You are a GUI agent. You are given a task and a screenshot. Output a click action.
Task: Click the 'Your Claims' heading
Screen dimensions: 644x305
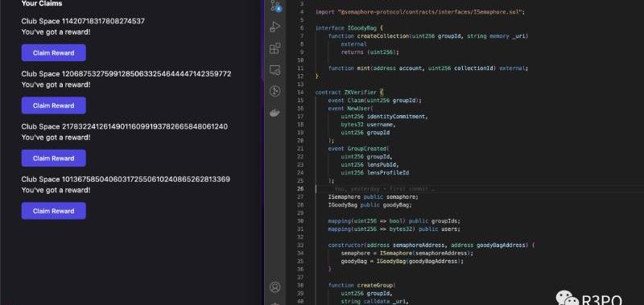(42, 4)
